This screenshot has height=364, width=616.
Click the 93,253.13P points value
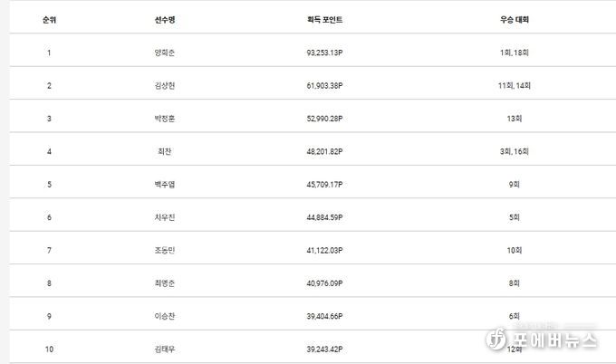pyautogui.click(x=324, y=53)
